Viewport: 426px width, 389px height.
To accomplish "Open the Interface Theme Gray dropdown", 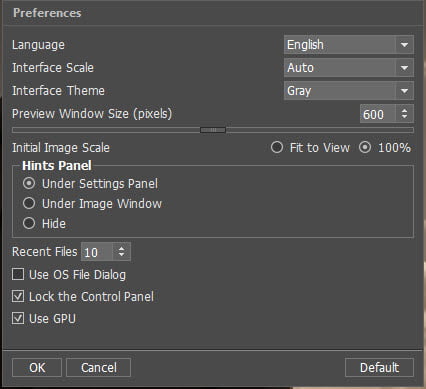I will (x=349, y=91).
